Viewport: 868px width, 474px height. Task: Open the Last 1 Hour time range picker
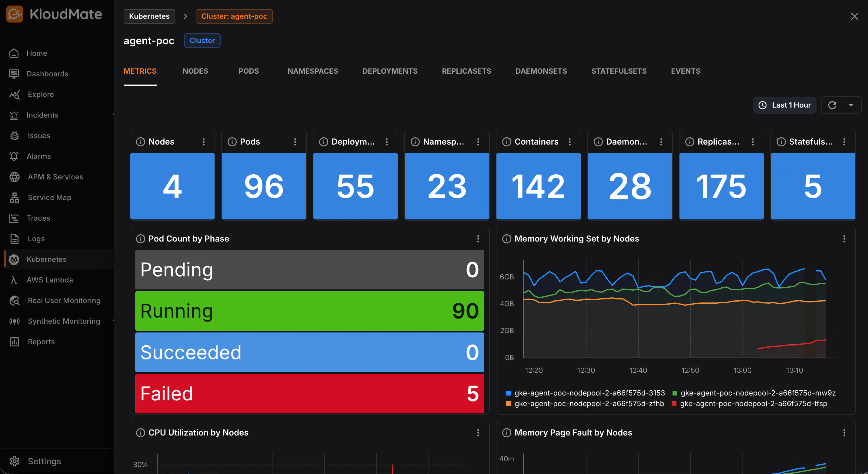[784, 105]
